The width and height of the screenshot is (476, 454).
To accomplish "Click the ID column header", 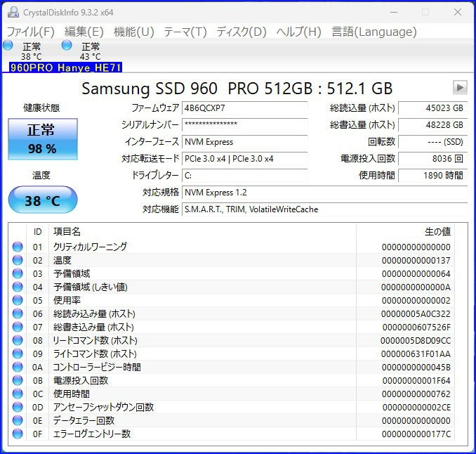I will (38, 232).
